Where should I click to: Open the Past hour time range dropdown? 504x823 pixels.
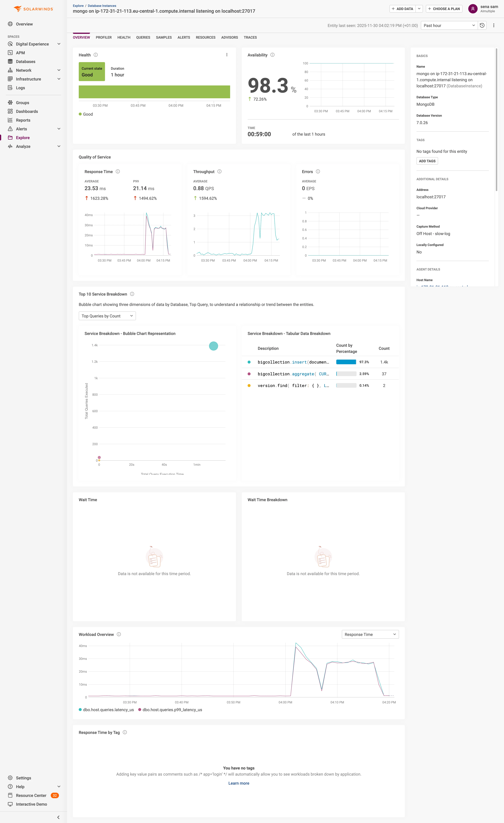pos(449,25)
